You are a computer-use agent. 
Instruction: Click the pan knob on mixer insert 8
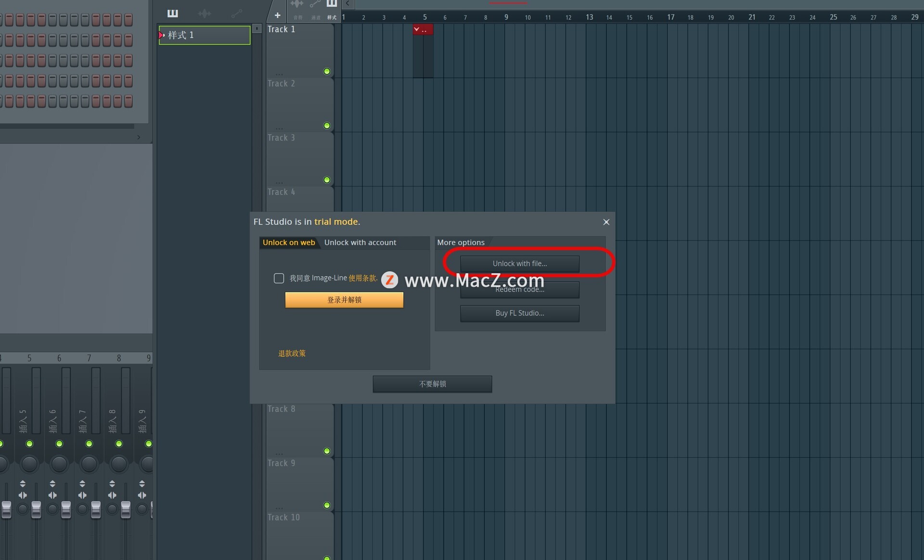(119, 464)
